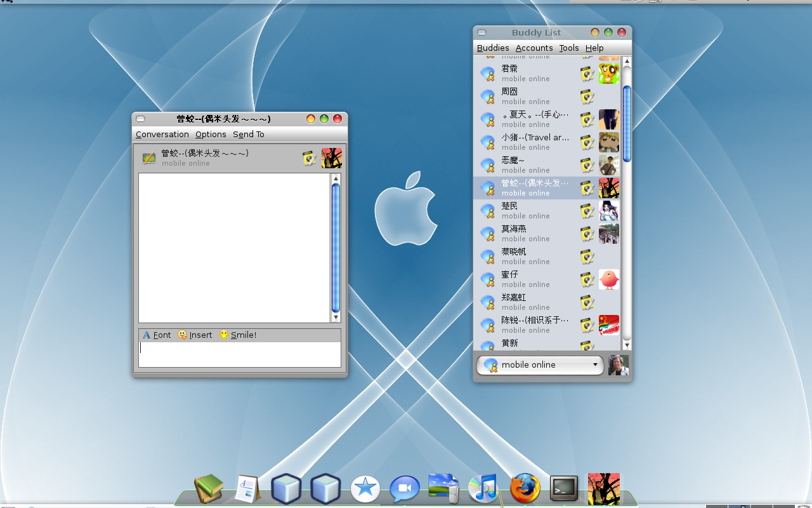Viewport: 812px width, 508px height.
Task: Select buddy 陈锐--(相识系于… in the list
Action: 547,325
